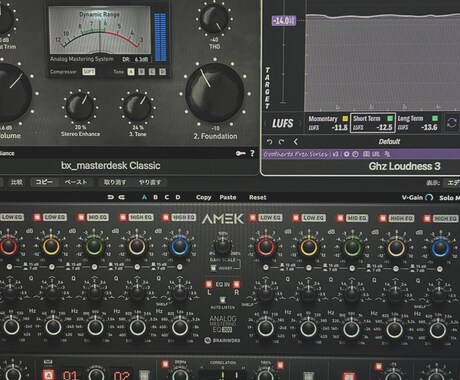Switch to AMEK settings slot A
Screen dimensions: 460x380
(144, 197)
